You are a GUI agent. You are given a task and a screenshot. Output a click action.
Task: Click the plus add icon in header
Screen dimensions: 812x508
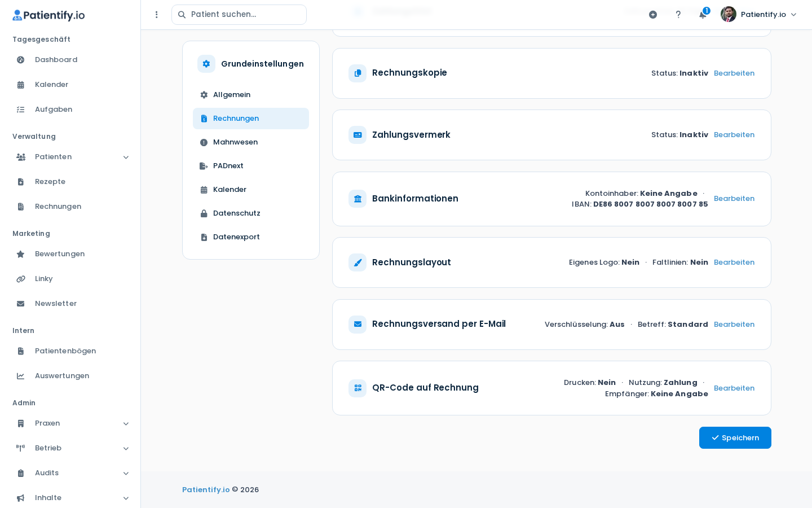[x=653, y=15]
